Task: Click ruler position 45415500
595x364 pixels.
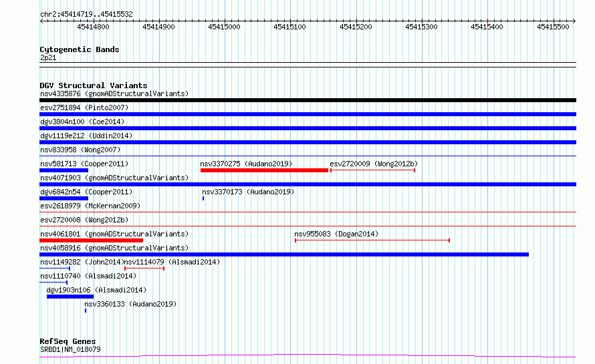Action: pos(554,27)
